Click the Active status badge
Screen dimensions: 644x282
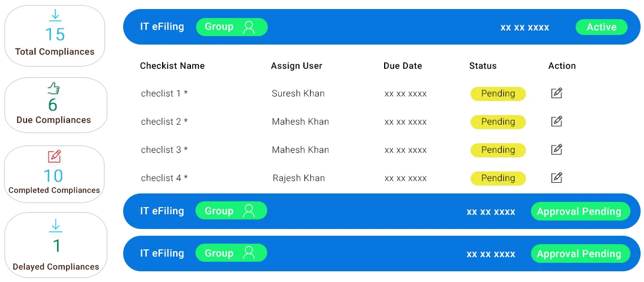coord(602,27)
